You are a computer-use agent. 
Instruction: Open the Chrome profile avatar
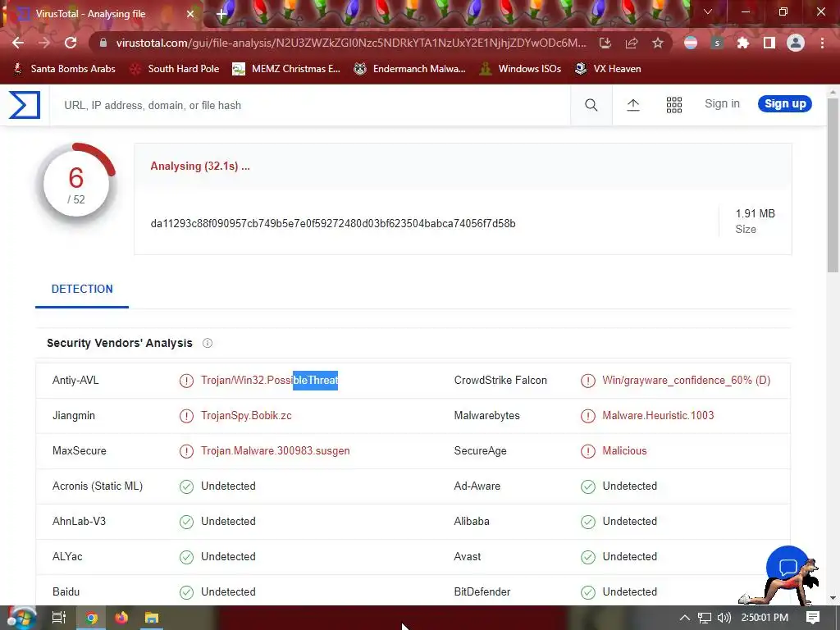coord(796,43)
